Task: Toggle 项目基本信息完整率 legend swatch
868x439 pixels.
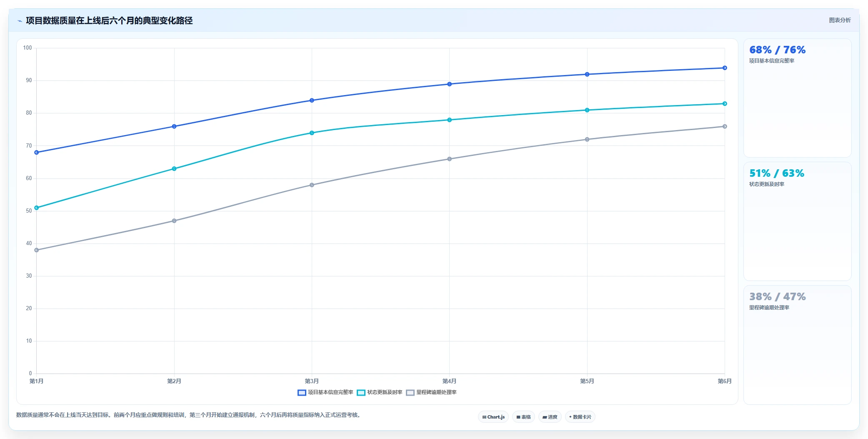Action: tap(302, 393)
